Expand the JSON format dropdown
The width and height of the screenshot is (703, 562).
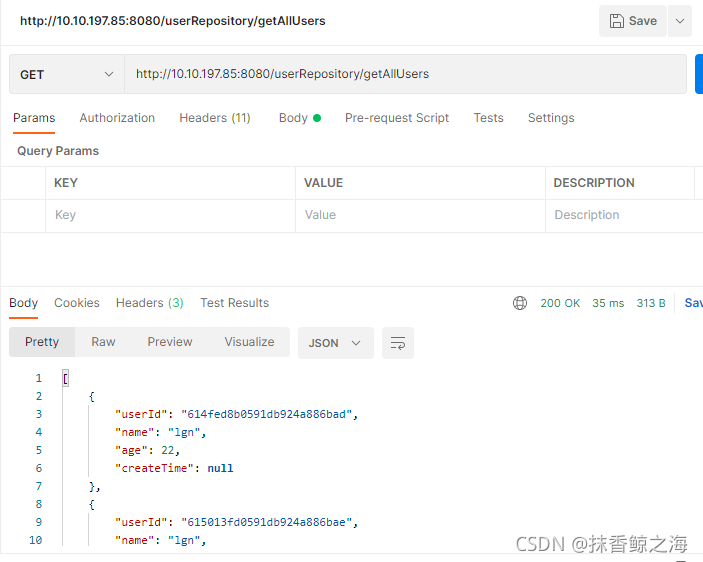click(x=335, y=343)
